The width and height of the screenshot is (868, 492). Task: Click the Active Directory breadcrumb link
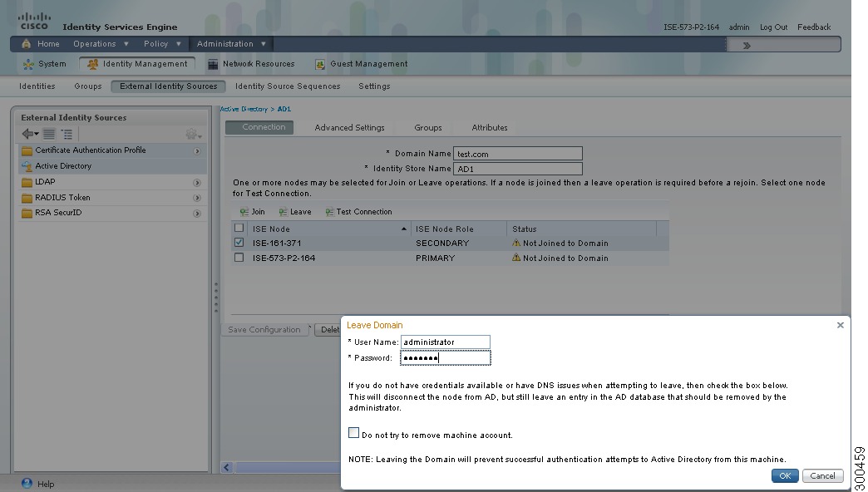coord(244,109)
